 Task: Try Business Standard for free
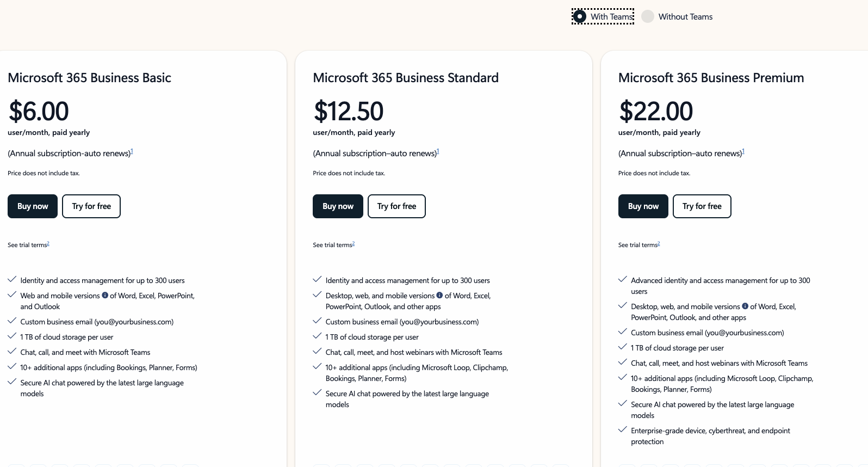pyautogui.click(x=396, y=206)
